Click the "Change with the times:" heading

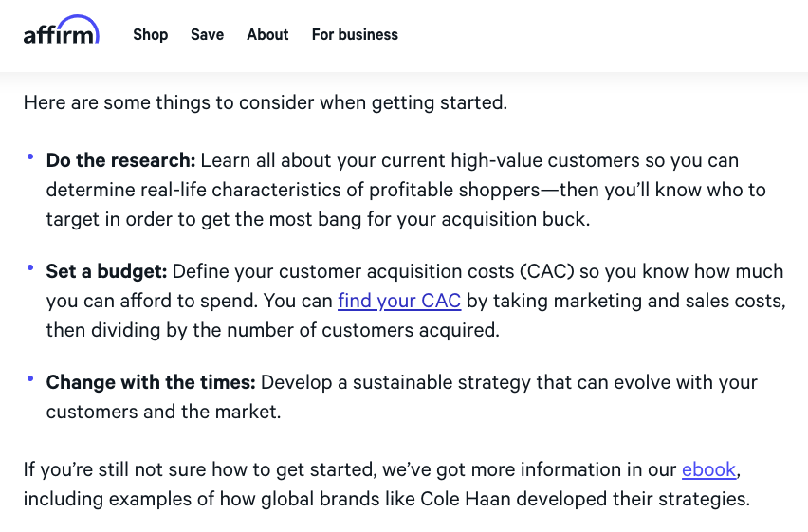coord(151,383)
